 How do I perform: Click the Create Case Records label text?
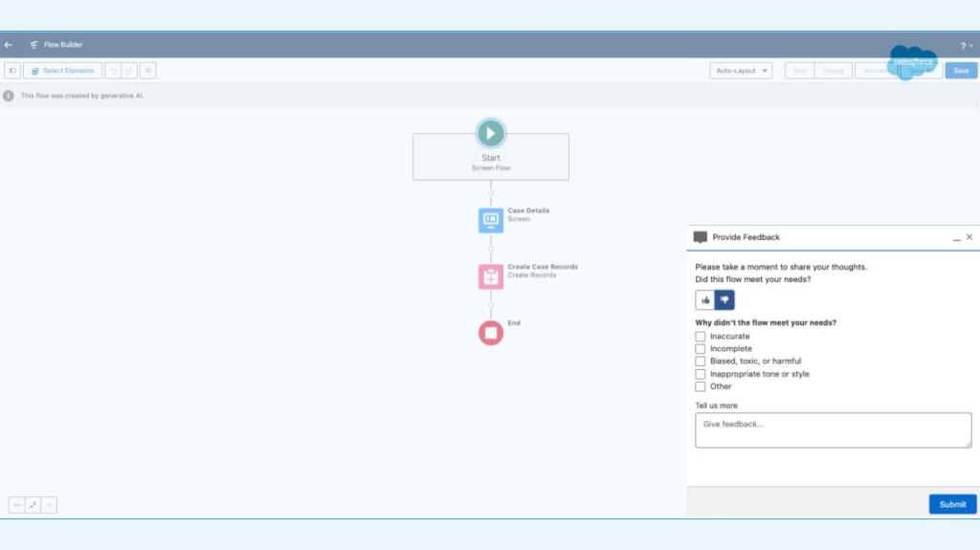click(x=543, y=267)
